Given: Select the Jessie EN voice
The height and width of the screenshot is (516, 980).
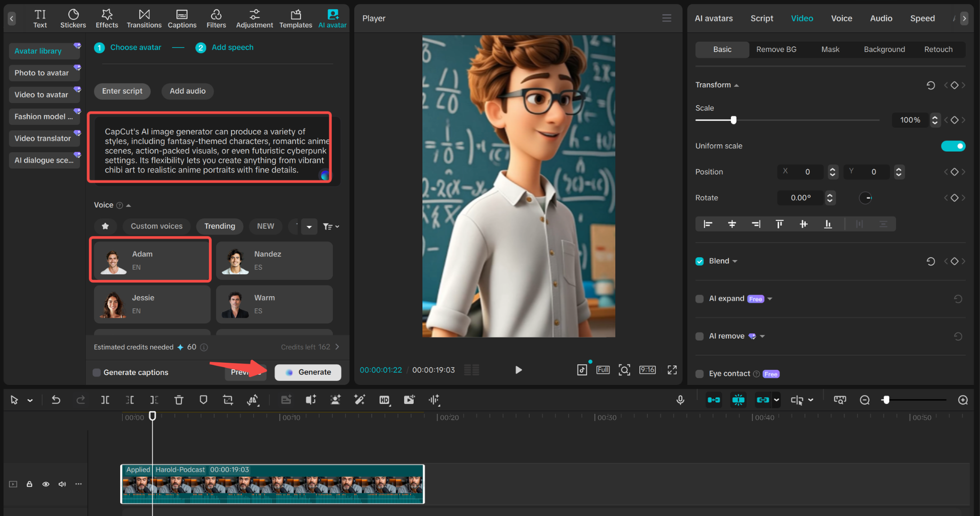Looking at the screenshot, I should pos(152,304).
